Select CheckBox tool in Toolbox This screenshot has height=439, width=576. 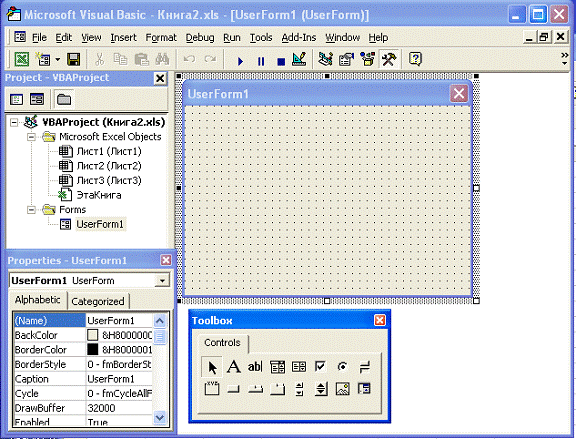click(x=320, y=367)
